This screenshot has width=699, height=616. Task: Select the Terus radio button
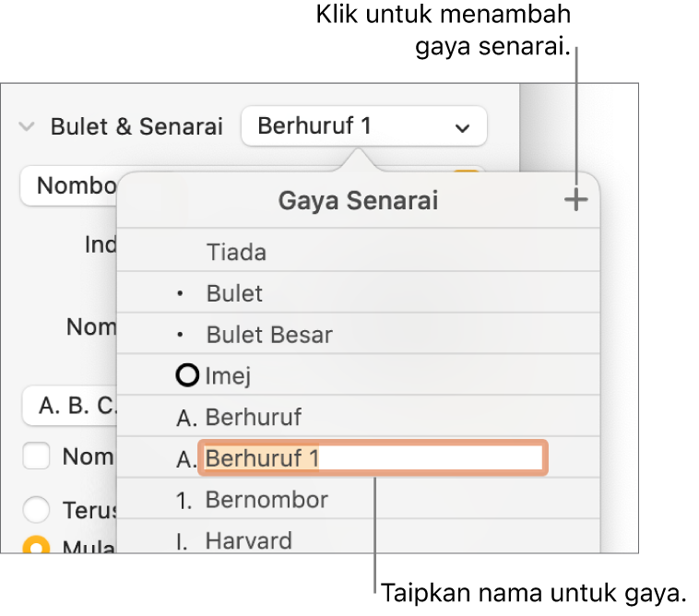(x=36, y=510)
